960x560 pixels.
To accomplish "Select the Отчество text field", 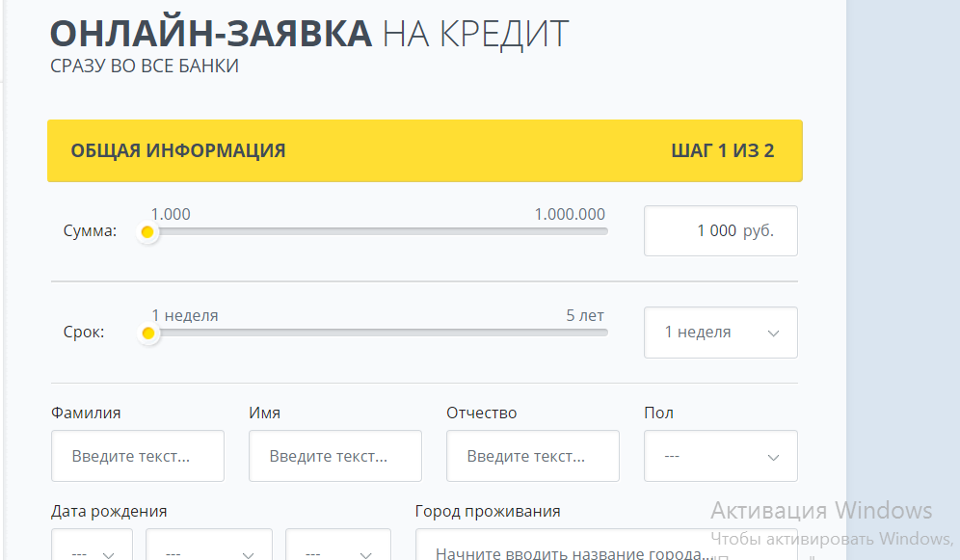I will (532, 456).
